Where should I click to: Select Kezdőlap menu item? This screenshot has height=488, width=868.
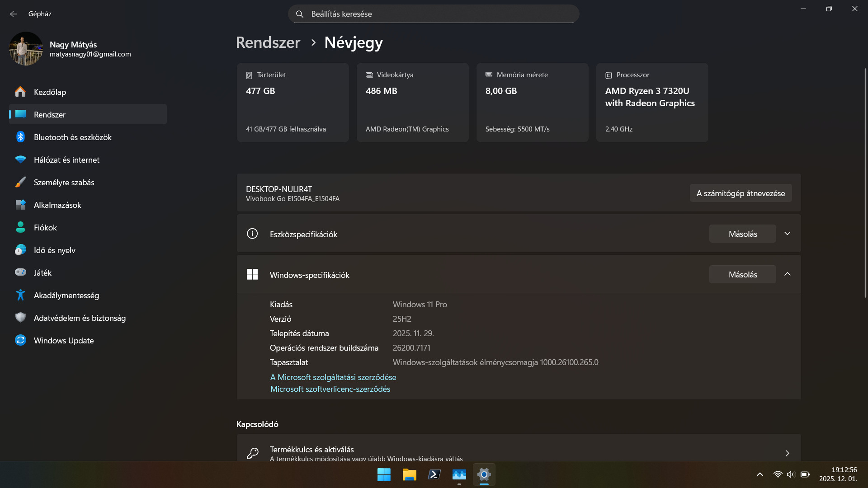tap(50, 92)
